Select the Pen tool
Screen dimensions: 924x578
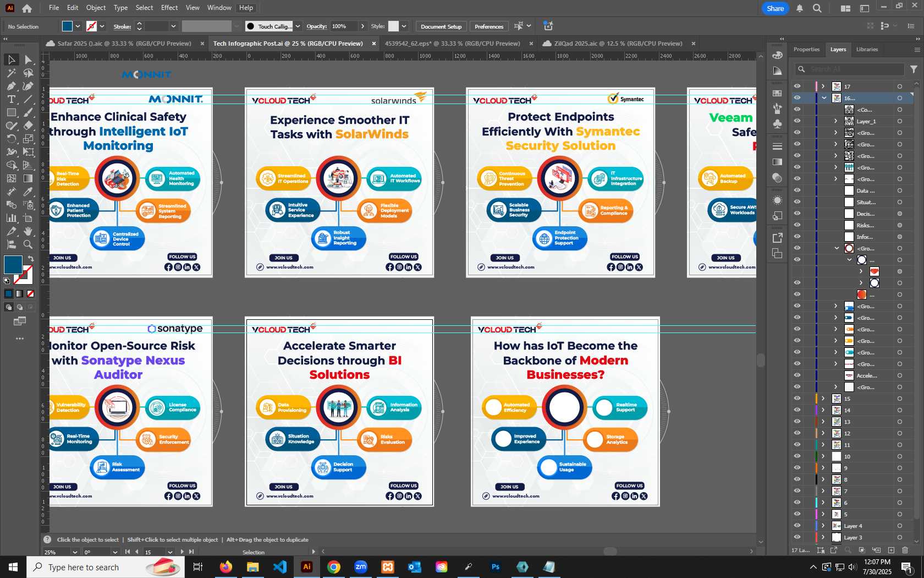click(11, 86)
